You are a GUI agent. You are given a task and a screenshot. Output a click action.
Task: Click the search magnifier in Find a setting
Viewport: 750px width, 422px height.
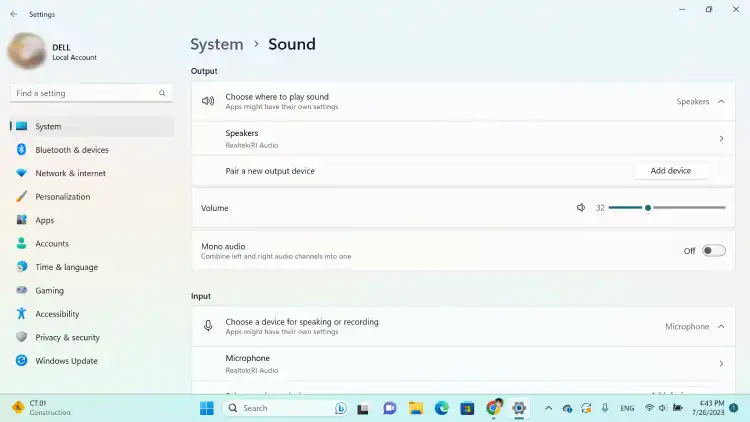tap(162, 93)
